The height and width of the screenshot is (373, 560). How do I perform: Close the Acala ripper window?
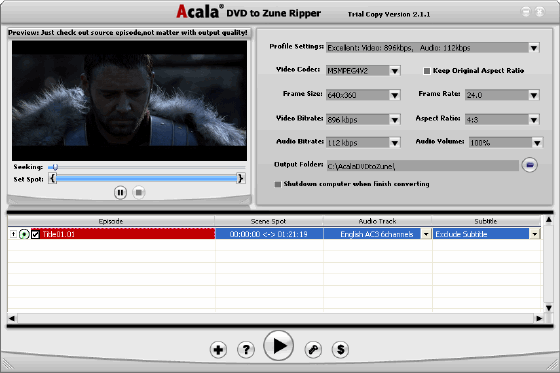pos(540,12)
